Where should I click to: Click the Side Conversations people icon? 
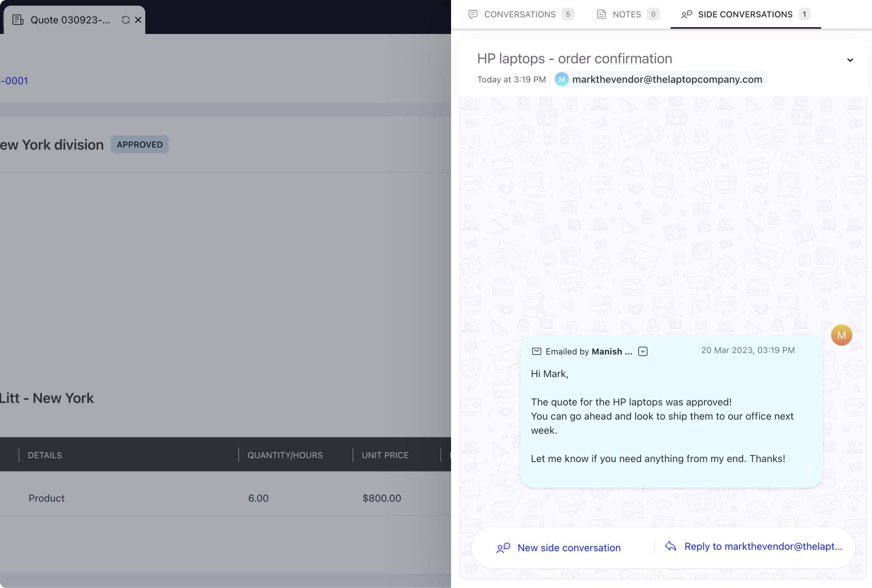pos(686,14)
